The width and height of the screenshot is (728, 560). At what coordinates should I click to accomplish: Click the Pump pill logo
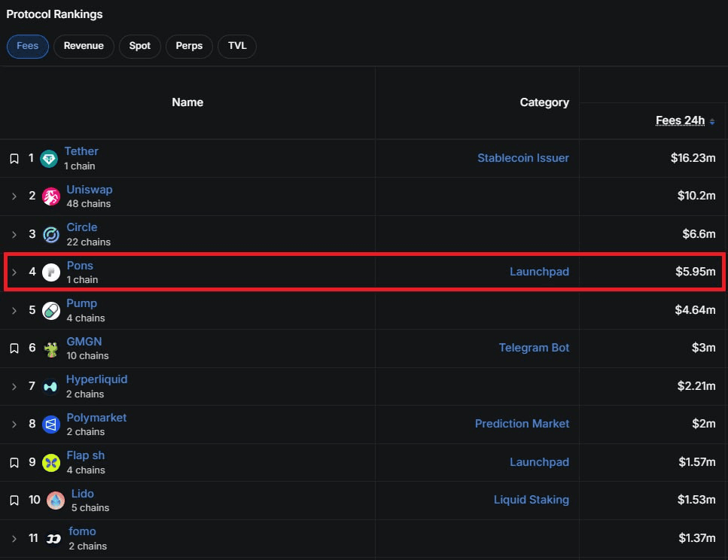coord(51,311)
